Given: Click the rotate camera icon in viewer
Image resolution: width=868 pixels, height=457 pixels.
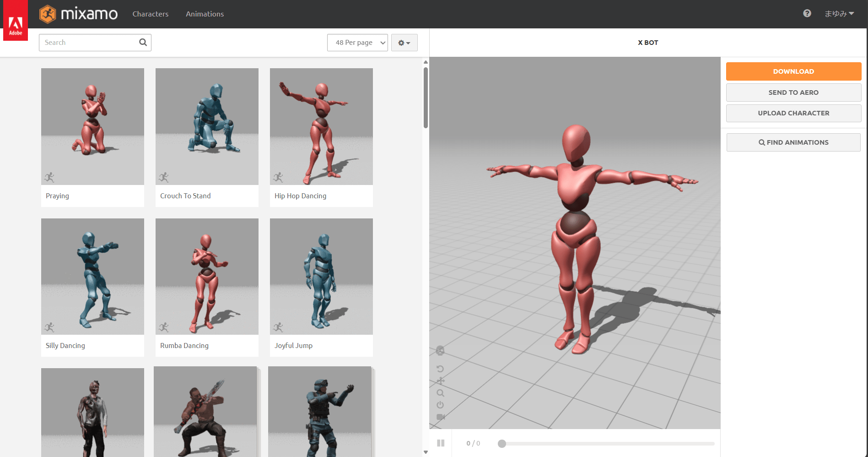Looking at the screenshot, I should (440, 369).
